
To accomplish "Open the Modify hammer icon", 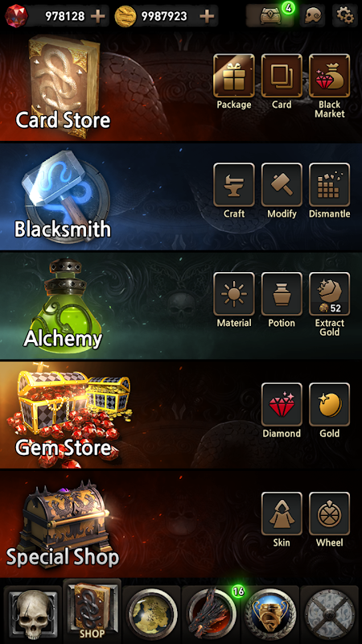I will click(282, 184).
